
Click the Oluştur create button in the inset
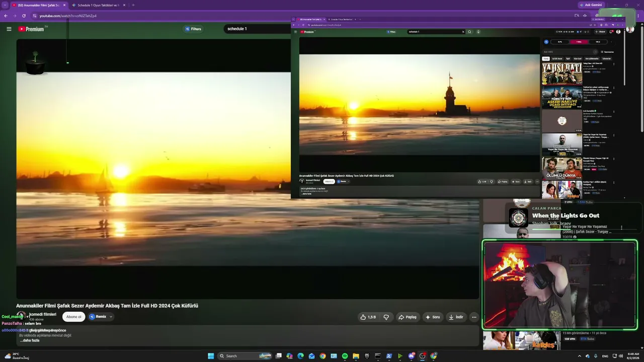[601, 32]
